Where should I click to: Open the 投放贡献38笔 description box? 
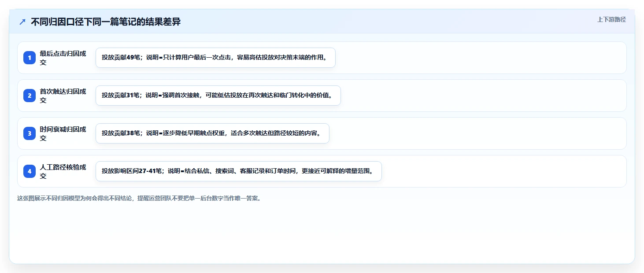212,133
